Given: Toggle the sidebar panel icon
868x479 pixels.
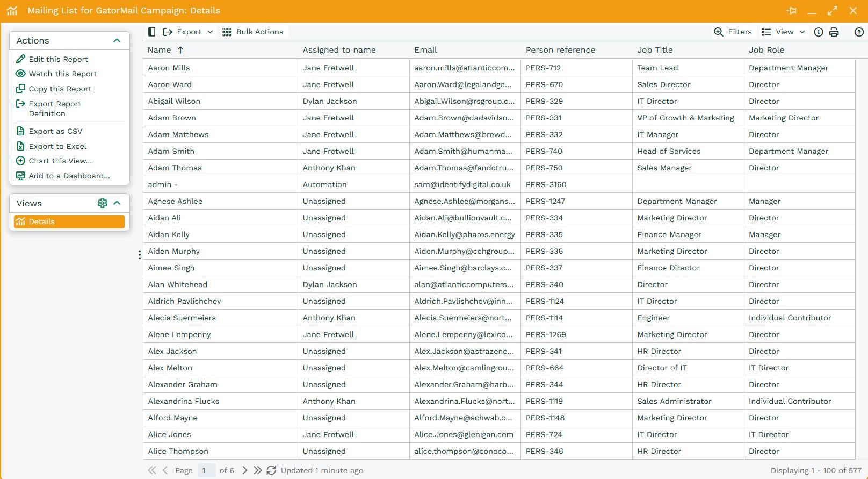Looking at the screenshot, I should (151, 32).
